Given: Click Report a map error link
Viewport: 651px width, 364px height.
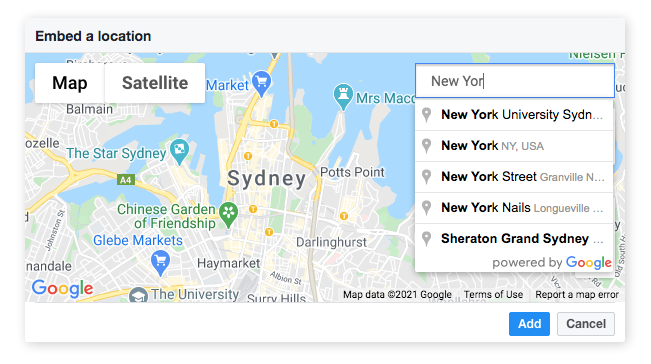Looking at the screenshot, I should (x=577, y=295).
